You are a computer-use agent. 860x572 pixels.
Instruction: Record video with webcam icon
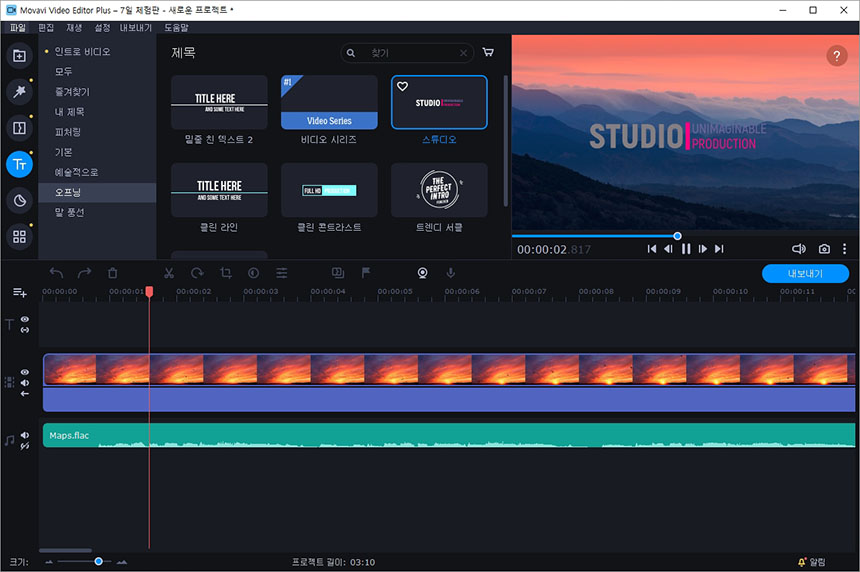(x=422, y=273)
